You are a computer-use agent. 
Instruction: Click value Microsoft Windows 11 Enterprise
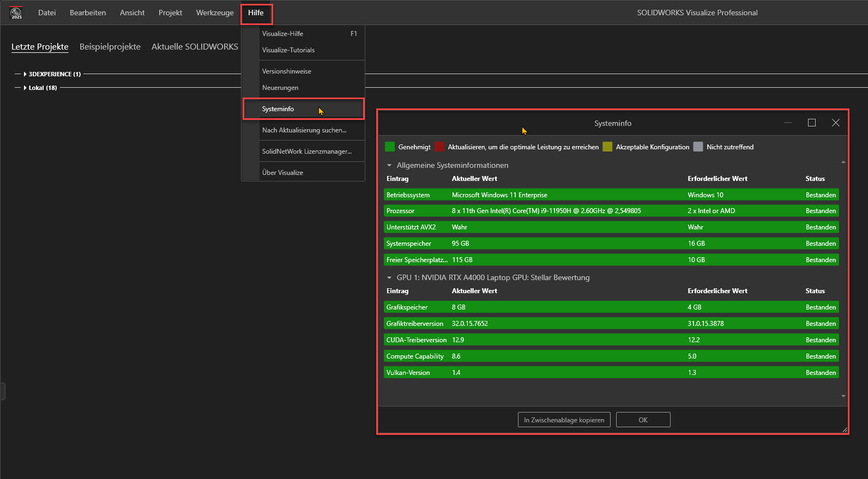coord(499,195)
